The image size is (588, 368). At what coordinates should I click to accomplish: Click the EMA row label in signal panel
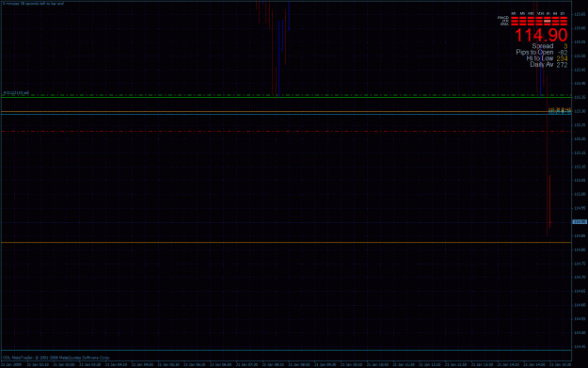[x=505, y=24]
